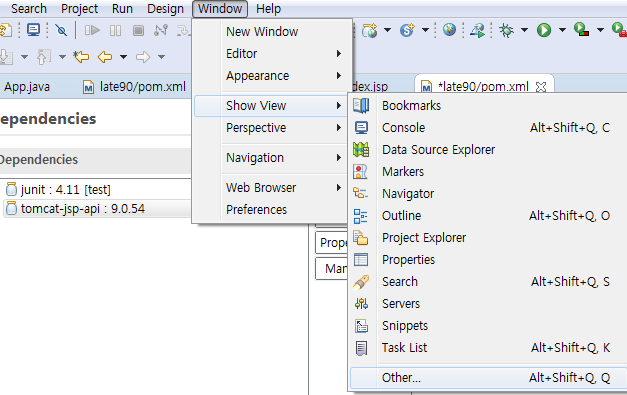Screen dimensions: 627x395
Task: Show the Project Explorer view
Action: coord(488,237)
